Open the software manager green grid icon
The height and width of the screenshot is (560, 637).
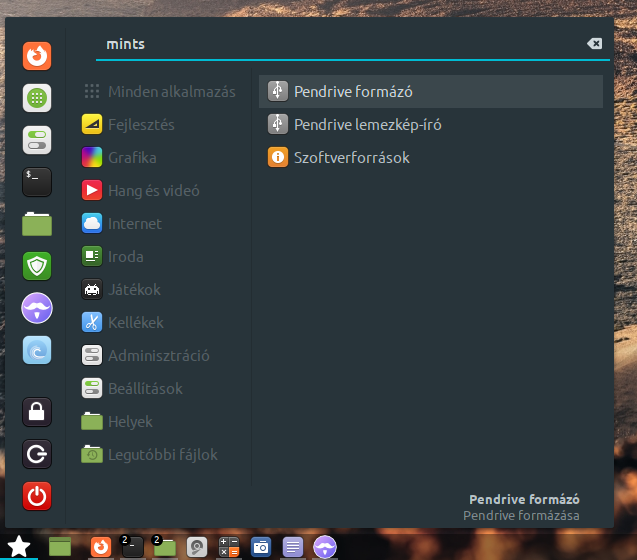[37, 98]
